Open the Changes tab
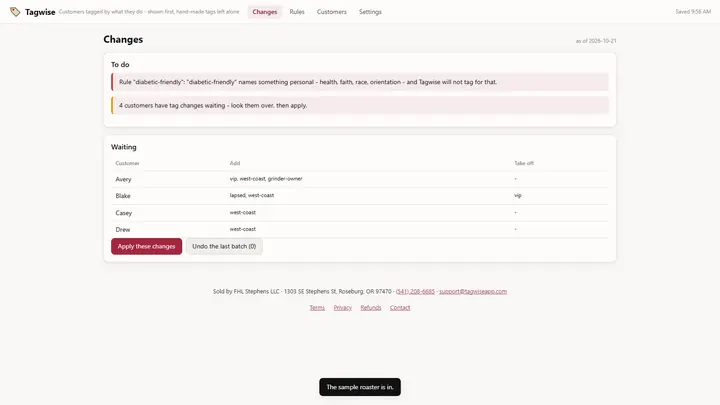The width and height of the screenshot is (720, 405). tap(264, 12)
